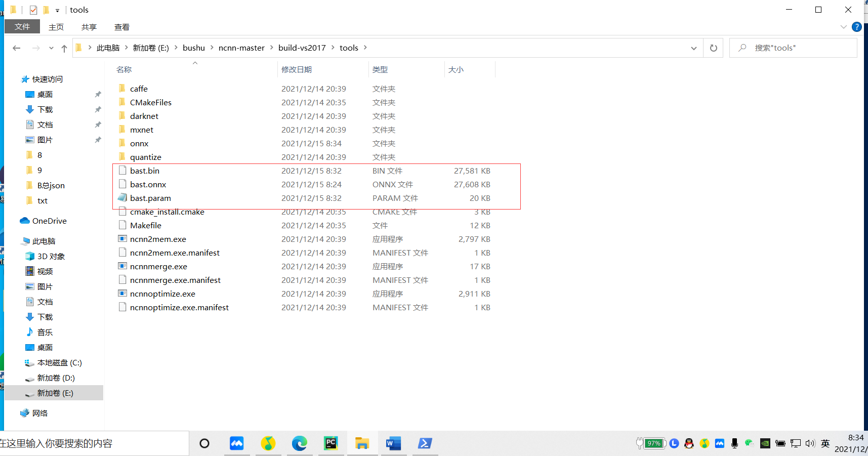Open Microsoft Edge from the taskbar

click(300, 443)
